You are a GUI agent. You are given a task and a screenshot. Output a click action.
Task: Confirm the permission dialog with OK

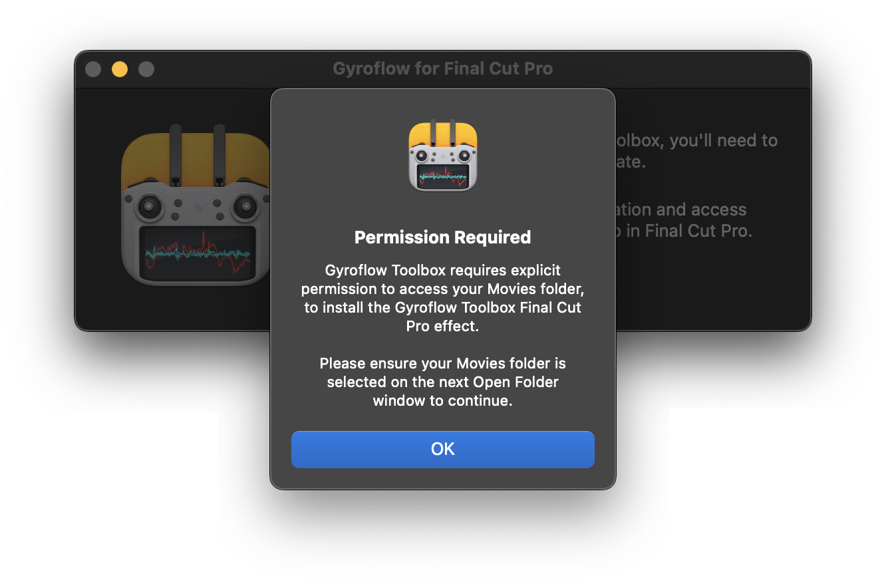[442, 449]
